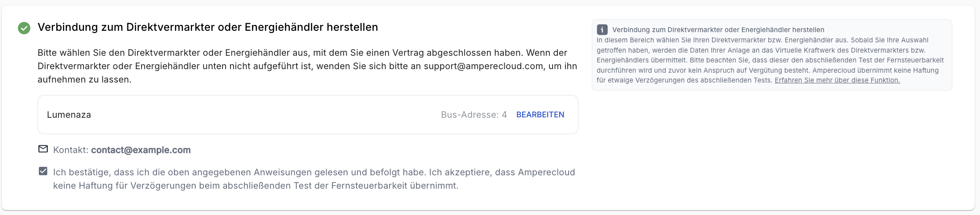
Task: Click the large section heading on left
Action: pyautogui.click(x=208, y=27)
